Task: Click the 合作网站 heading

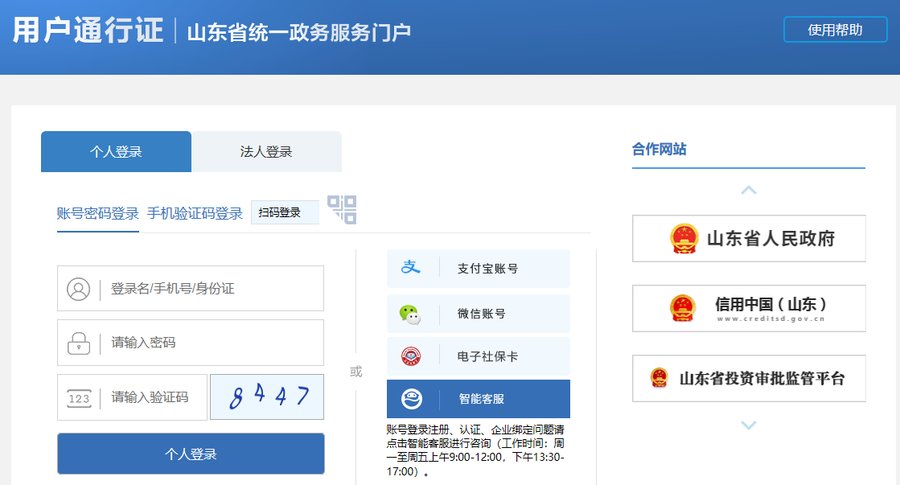Action: click(x=659, y=149)
